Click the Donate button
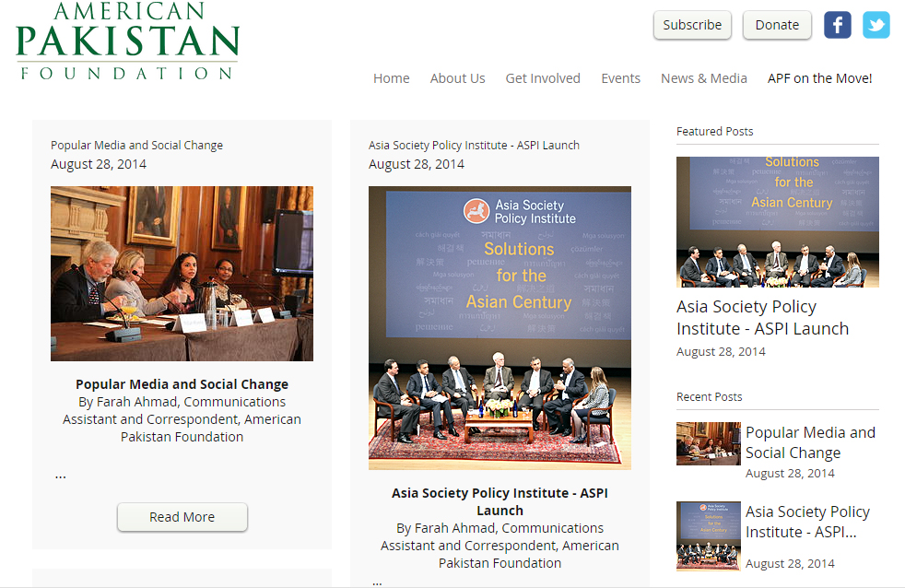Viewport: 905px width, 588px height. pyautogui.click(x=777, y=25)
